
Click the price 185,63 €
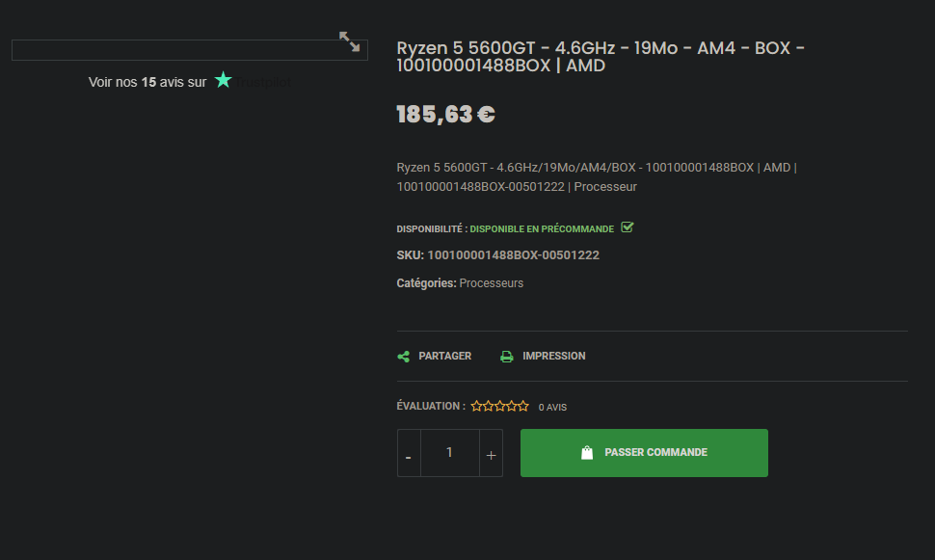coord(445,114)
